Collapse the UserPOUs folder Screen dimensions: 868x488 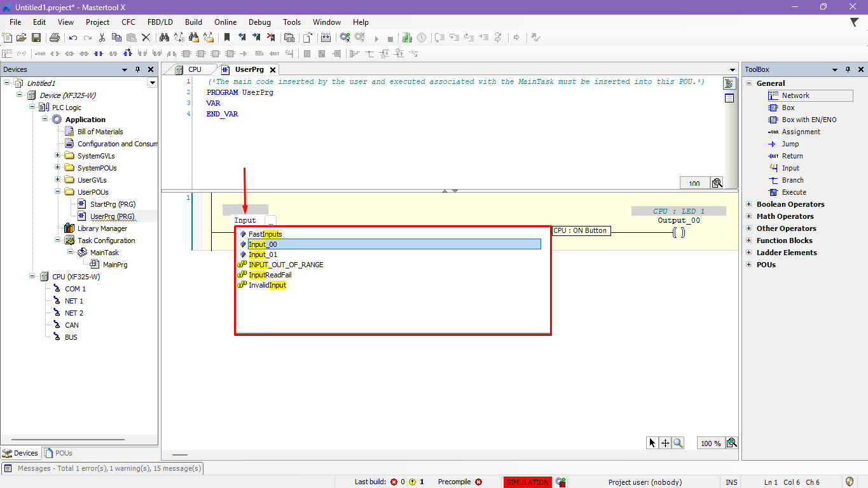58,192
